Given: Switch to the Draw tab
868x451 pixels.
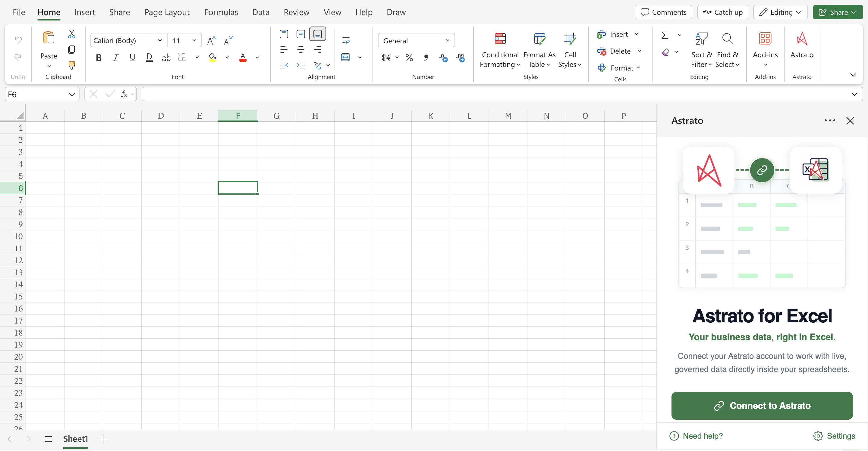Looking at the screenshot, I should (x=396, y=12).
